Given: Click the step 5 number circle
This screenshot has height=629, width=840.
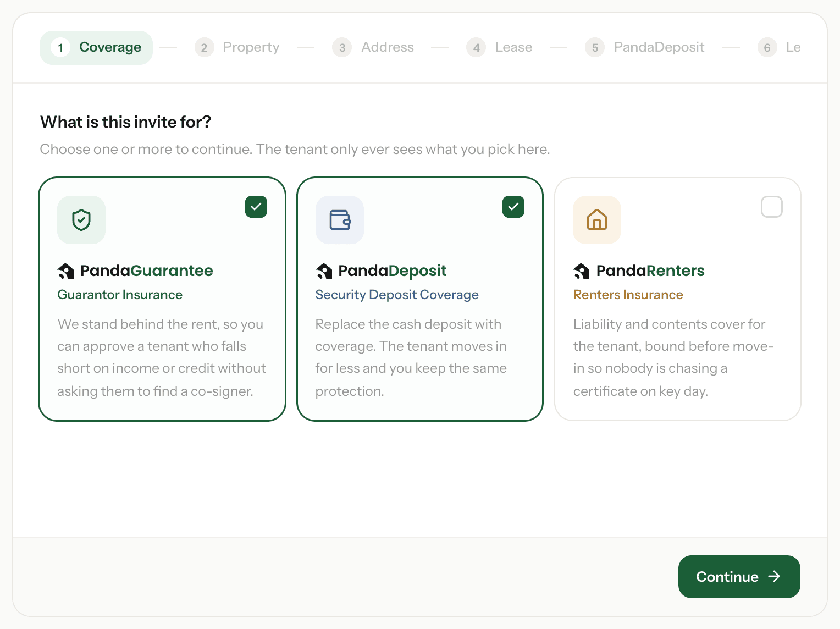Looking at the screenshot, I should (595, 48).
